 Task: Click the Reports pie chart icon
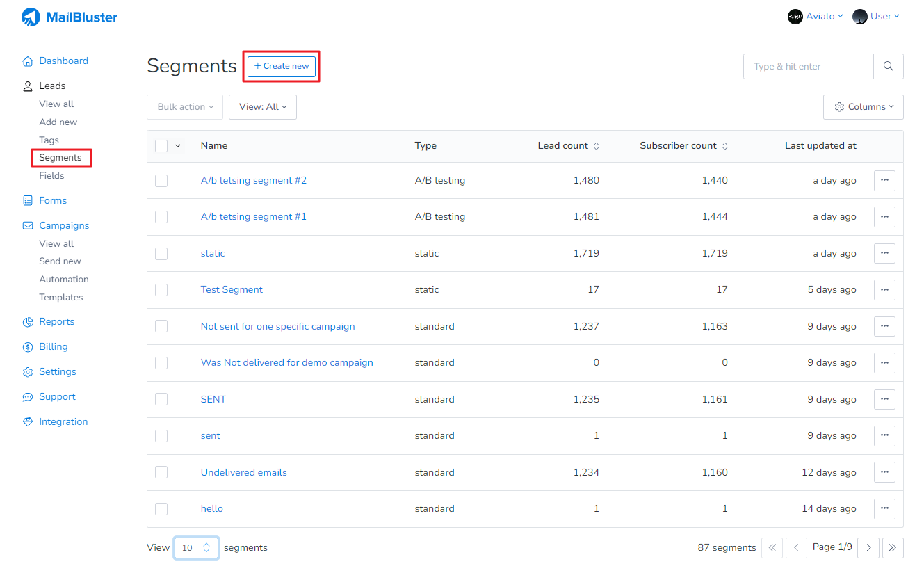click(x=28, y=322)
